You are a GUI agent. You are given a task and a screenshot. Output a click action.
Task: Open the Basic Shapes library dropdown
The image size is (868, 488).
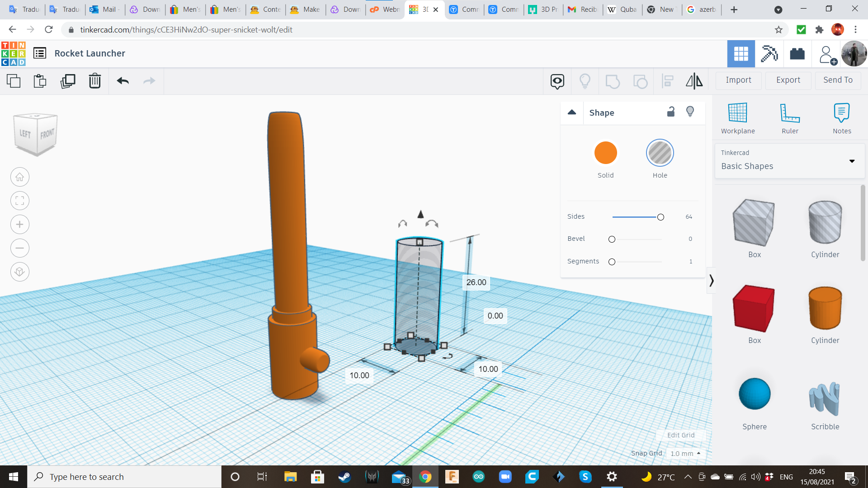789,161
